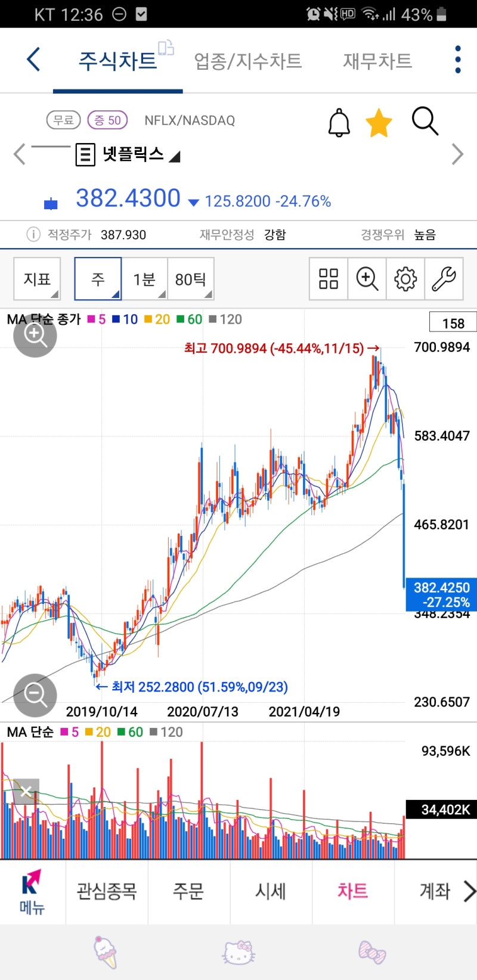Tap the 최저 252.2800 low label

(191, 687)
